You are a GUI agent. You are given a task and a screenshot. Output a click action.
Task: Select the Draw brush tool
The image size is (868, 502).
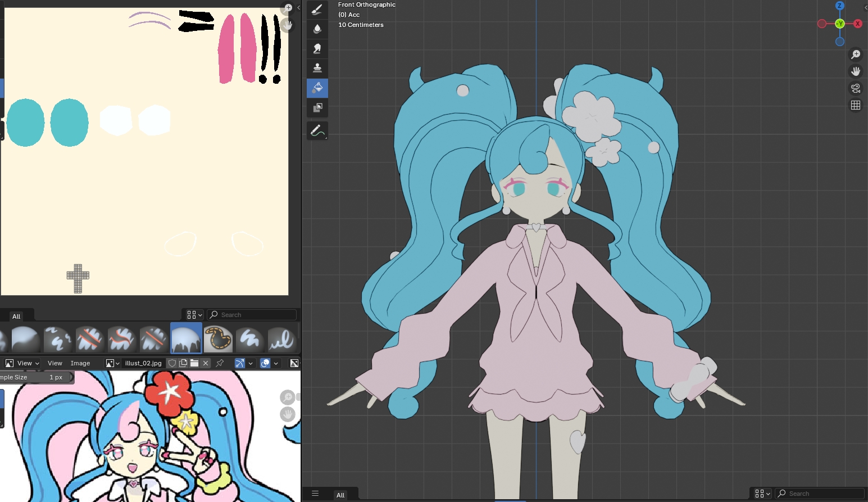(x=317, y=10)
